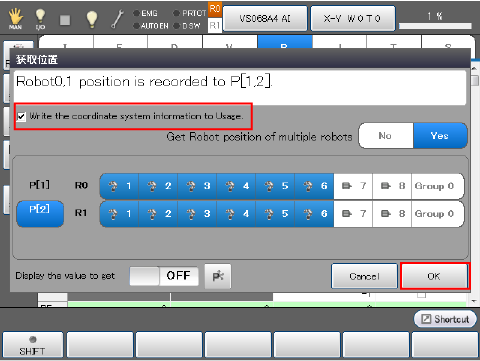Confirm with the OK button
480x361 pixels.
coord(434,276)
